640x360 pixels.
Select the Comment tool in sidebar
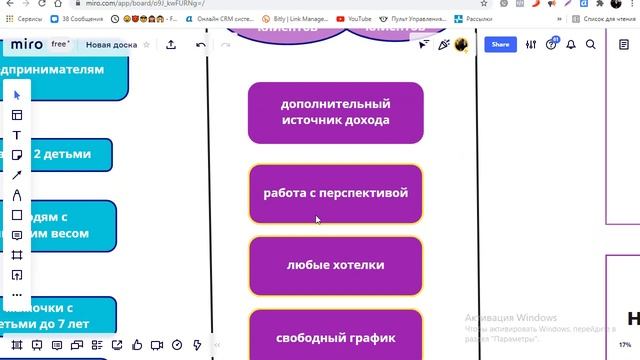tap(17, 235)
